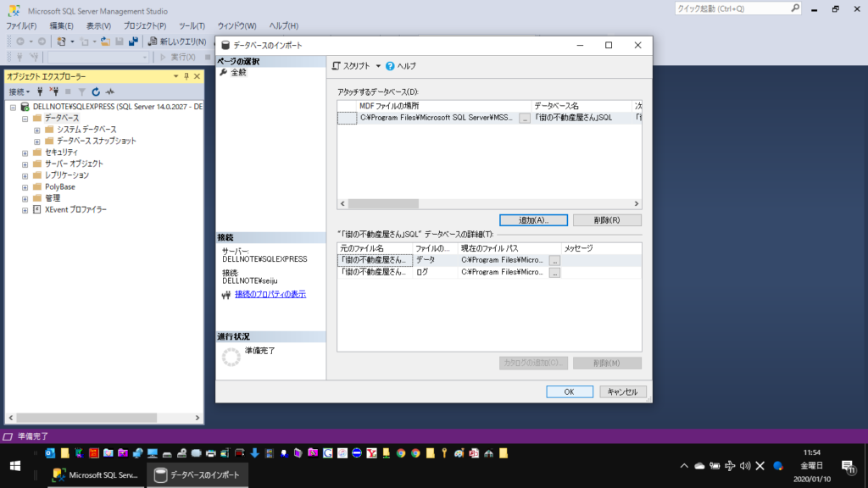Screen dimensions: 868x488
Task: Click the 追加(A)... button
Action: (x=534, y=220)
